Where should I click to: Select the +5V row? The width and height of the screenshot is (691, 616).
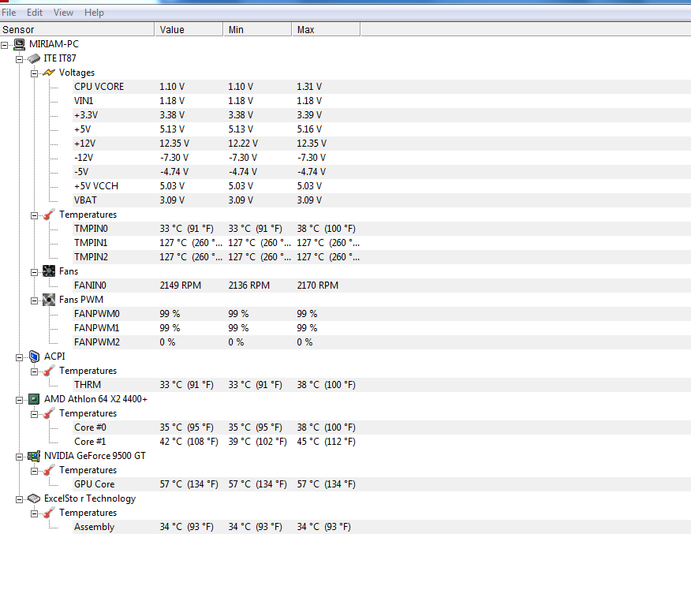click(x=382, y=129)
